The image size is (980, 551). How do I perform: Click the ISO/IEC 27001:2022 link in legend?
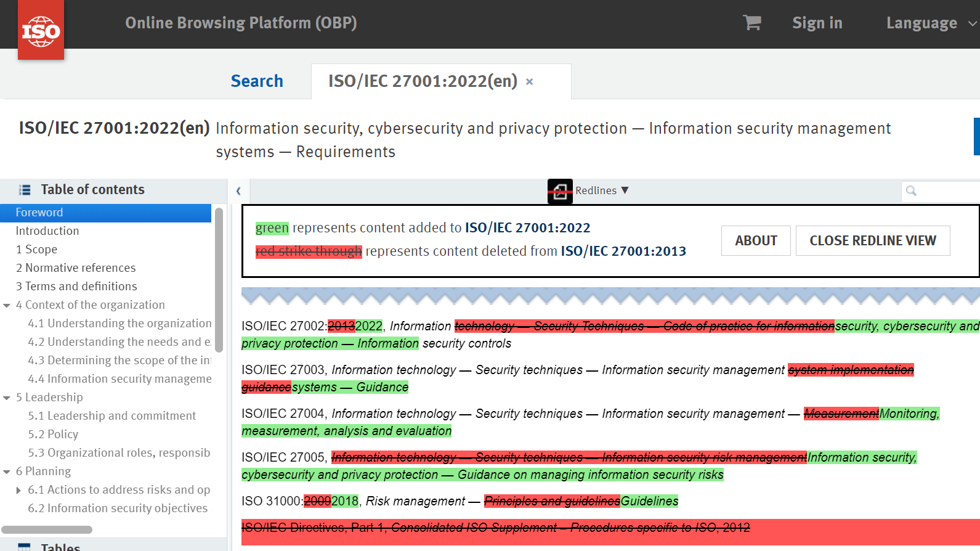click(527, 228)
